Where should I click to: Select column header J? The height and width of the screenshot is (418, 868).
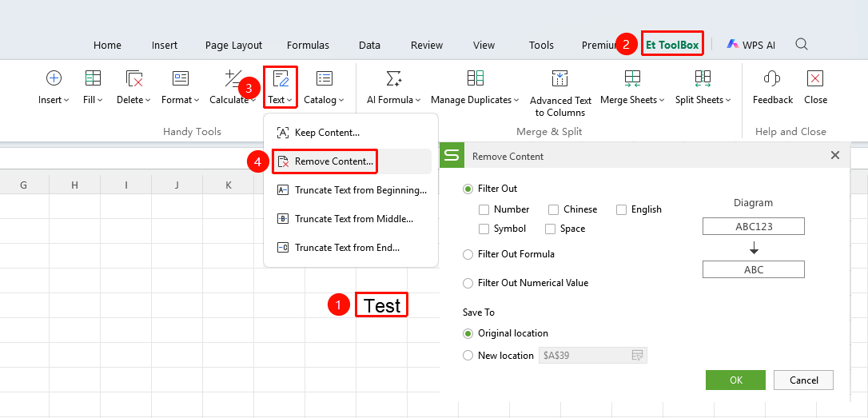[x=177, y=185]
